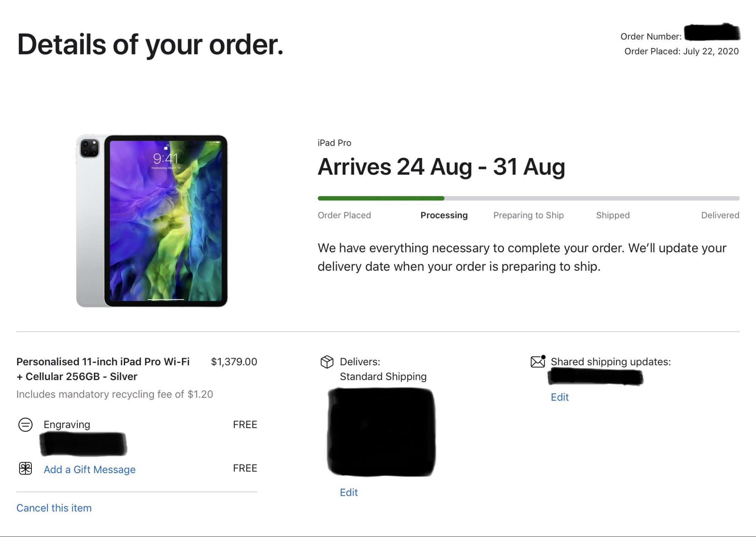The image size is (756, 537).
Task: Click Cancel this item link
Action: click(54, 508)
